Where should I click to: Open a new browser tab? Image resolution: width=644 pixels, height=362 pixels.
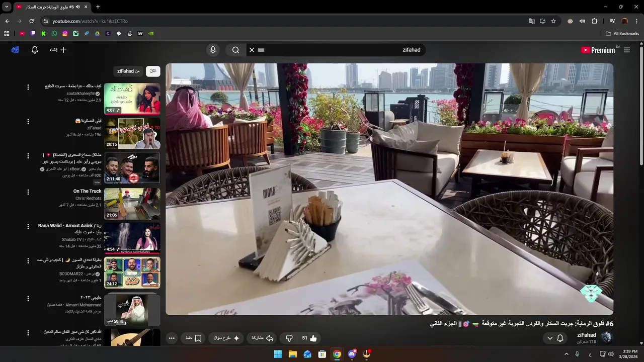pyautogui.click(x=98, y=7)
